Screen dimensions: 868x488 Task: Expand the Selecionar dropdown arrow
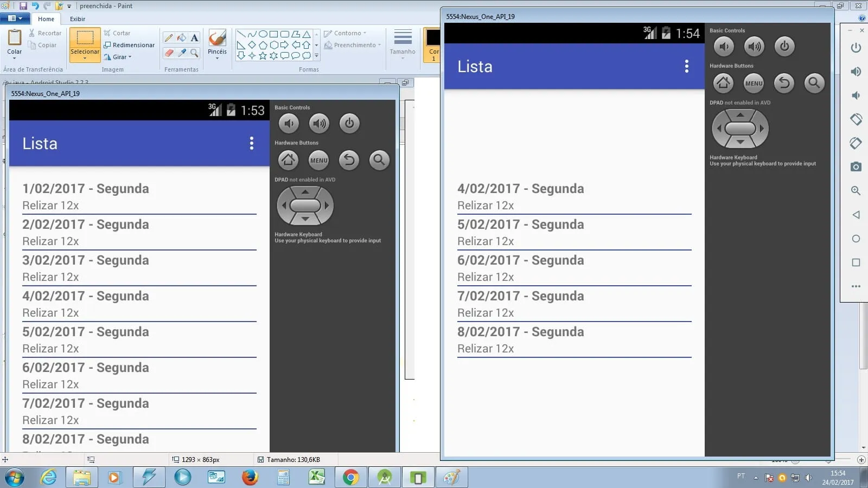click(85, 57)
